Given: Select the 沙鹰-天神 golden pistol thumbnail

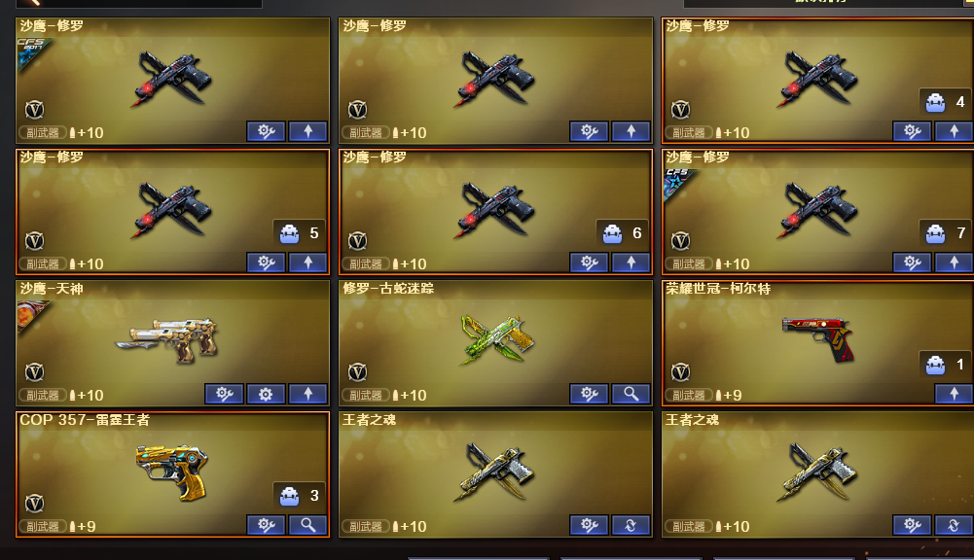Looking at the screenshot, I should tap(166, 341).
